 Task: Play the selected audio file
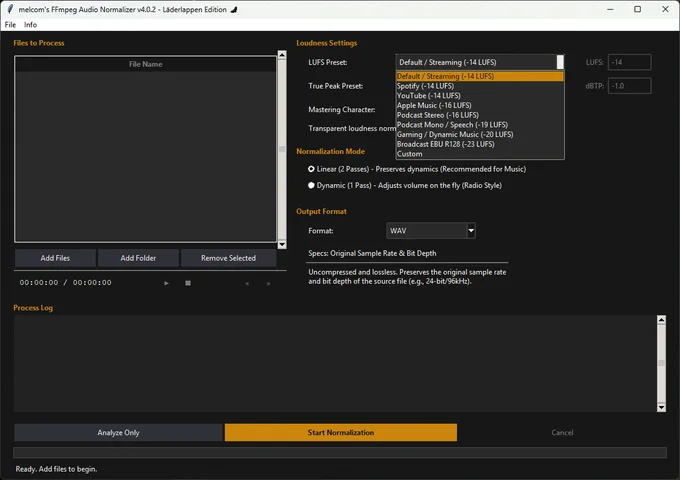(x=167, y=283)
